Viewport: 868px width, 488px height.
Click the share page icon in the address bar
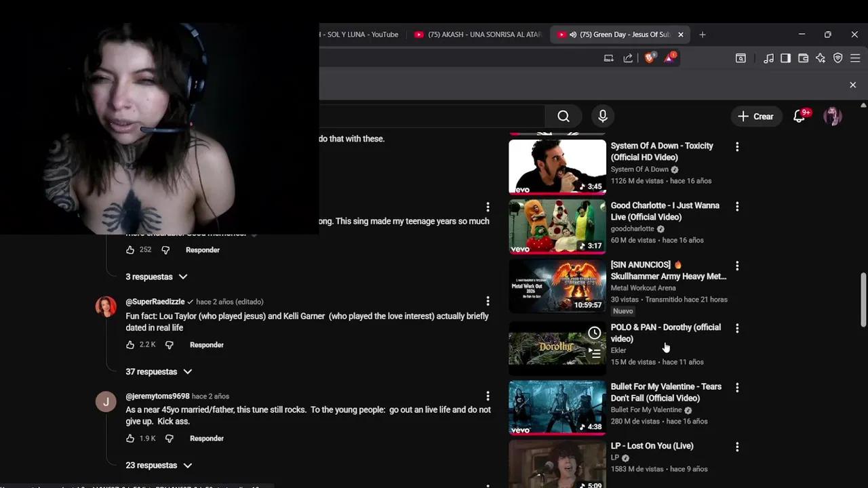(628, 58)
